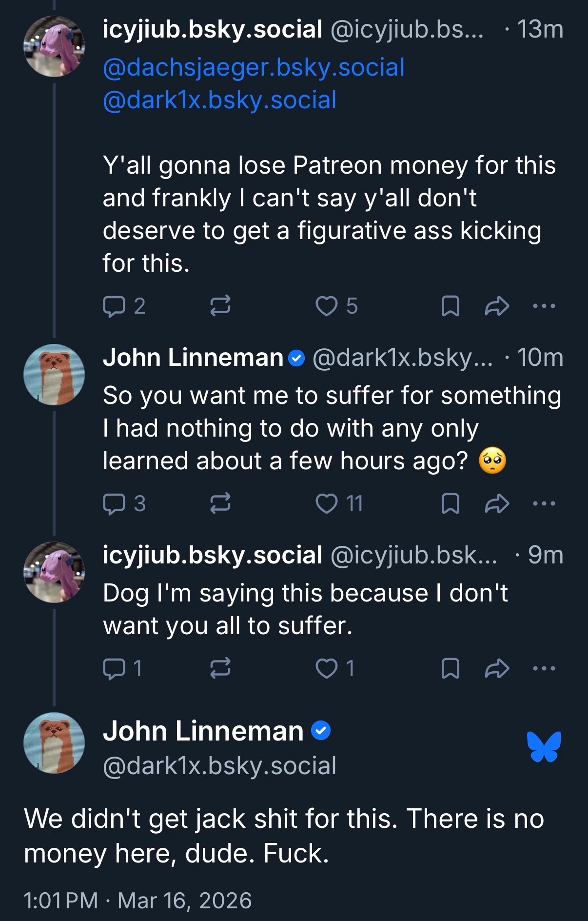Screen dimensions: 588x921
Task: Open icyjiub's avatar on first post
Action: 54,46
